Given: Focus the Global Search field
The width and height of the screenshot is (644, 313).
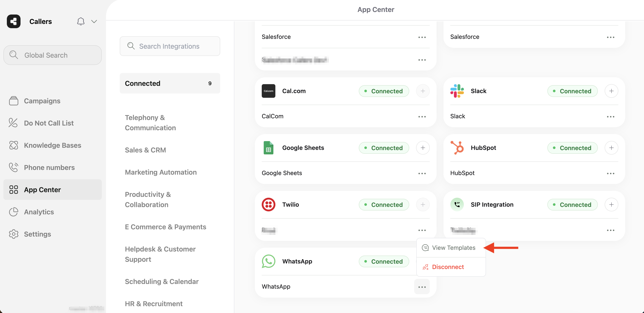Looking at the screenshot, I should point(53,55).
